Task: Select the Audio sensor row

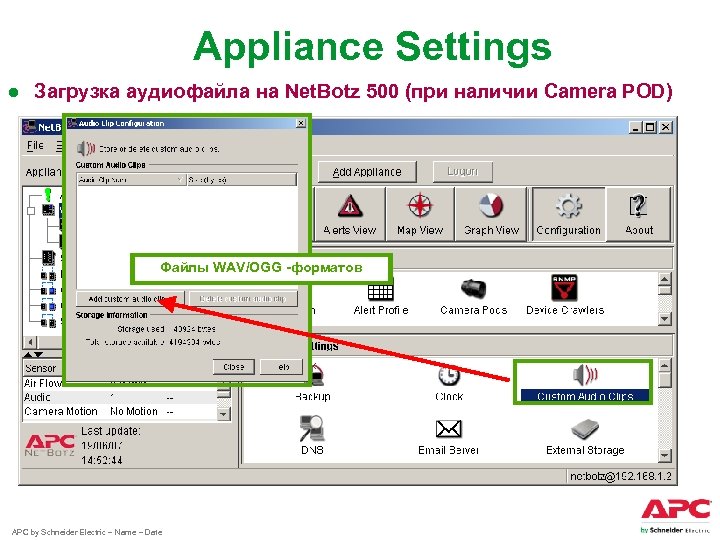Action: 119,397
